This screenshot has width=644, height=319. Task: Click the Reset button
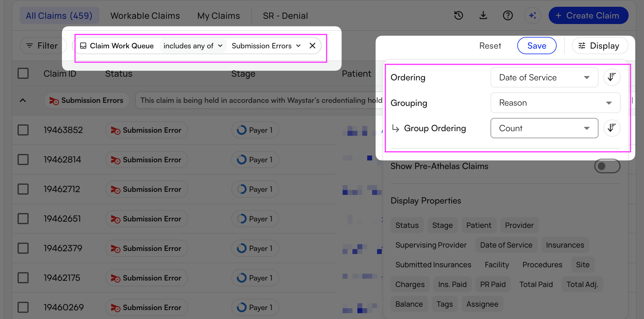(490, 46)
